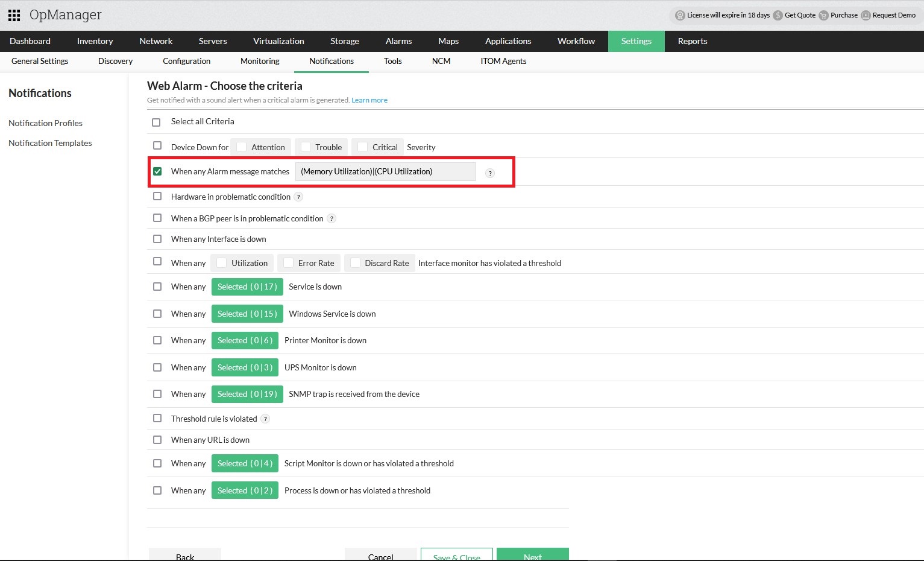Open Selected (0|19) SNMP trap dropdown
Viewport: 924px width, 561px height.
(x=247, y=395)
